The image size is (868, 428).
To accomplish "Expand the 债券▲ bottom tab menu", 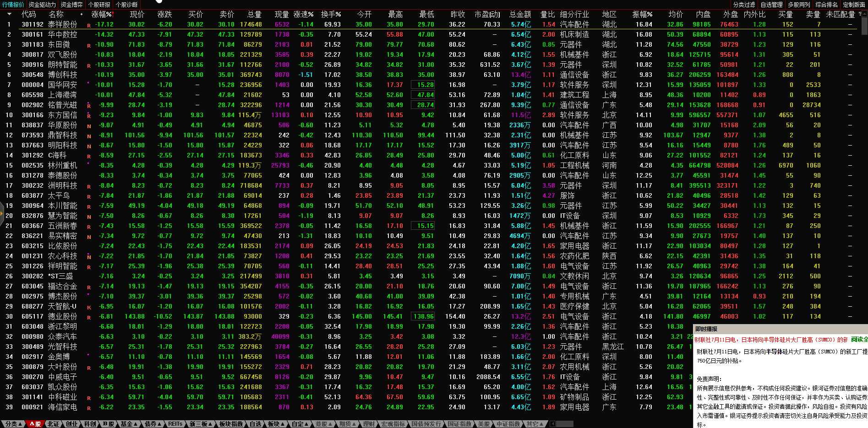I will pos(153,424).
